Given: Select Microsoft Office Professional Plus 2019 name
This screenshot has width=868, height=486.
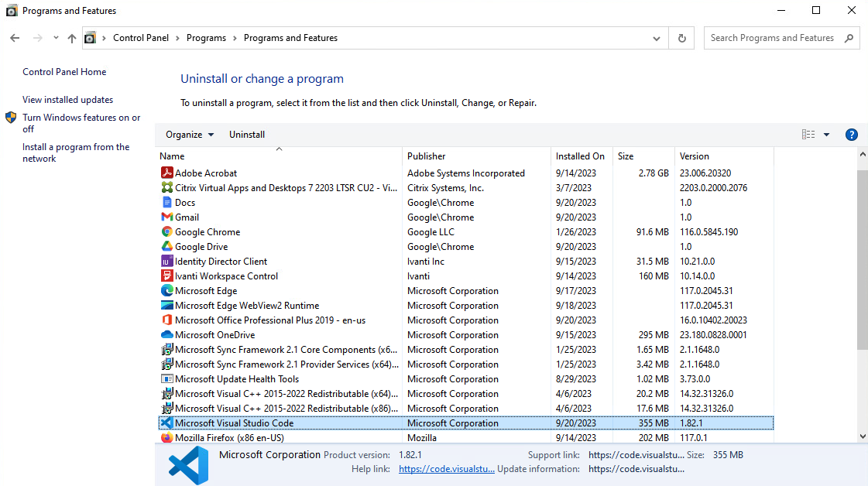Looking at the screenshot, I should (x=270, y=320).
